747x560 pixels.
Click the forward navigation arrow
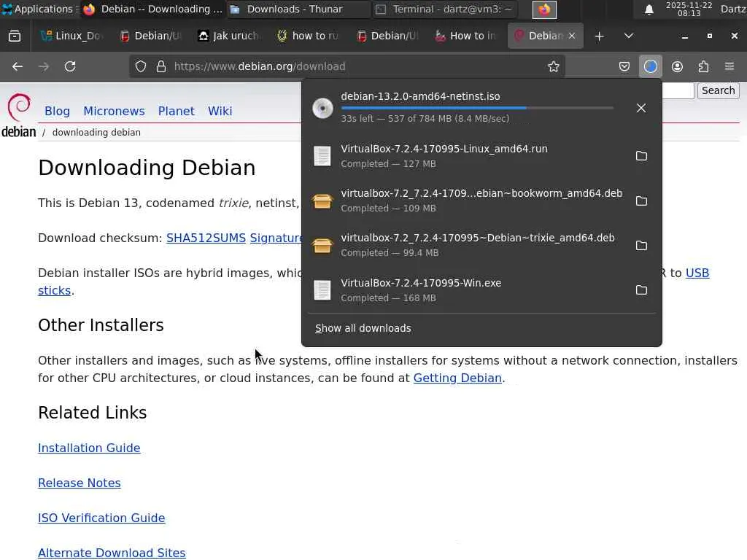coord(44,66)
